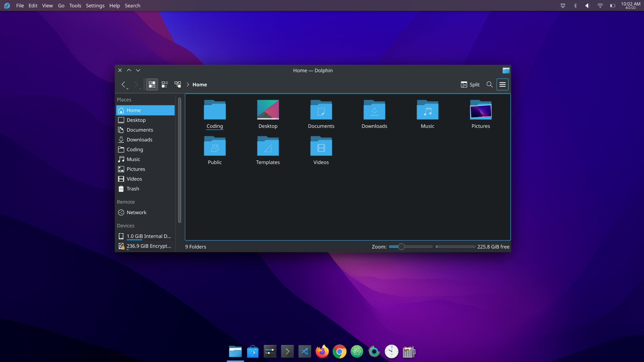Viewport: 644px width, 362px height.
Task: Select Downloads in Places sidebar
Action: pyautogui.click(x=145, y=140)
